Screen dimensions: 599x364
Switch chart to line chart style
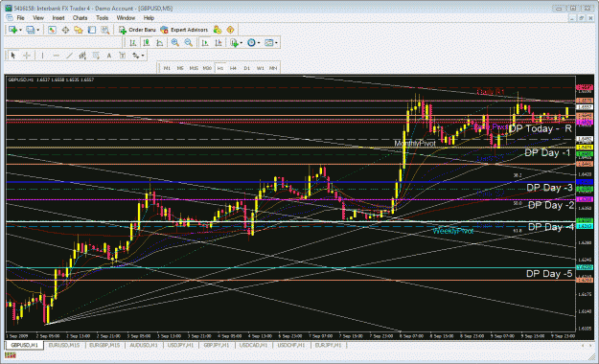pos(159,43)
